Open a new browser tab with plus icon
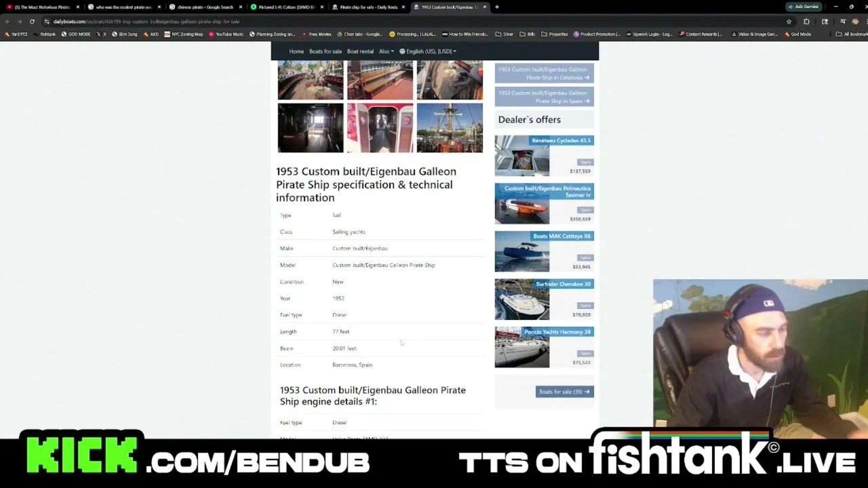Viewport: 868px width, 488px height. (496, 7)
